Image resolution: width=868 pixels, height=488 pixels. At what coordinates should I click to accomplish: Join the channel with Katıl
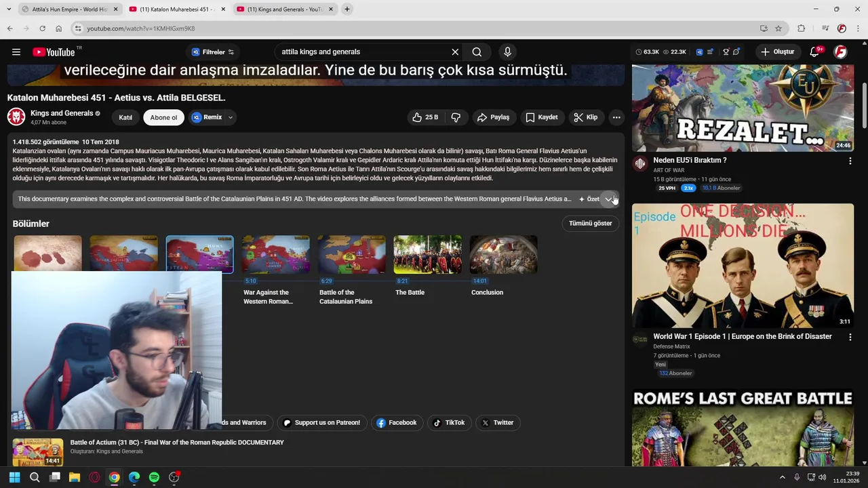pyautogui.click(x=125, y=117)
